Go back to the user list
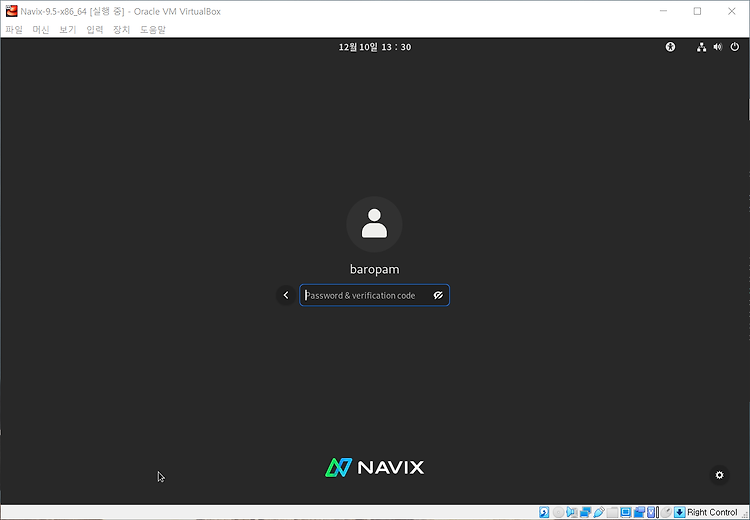Screen dimensions: 750x520 click(x=286, y=295)
